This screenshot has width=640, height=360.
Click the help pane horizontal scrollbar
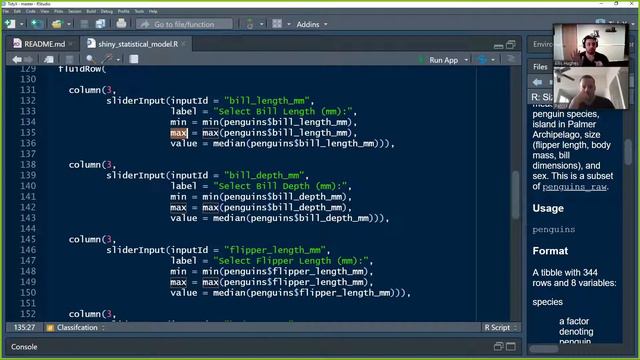544,349
